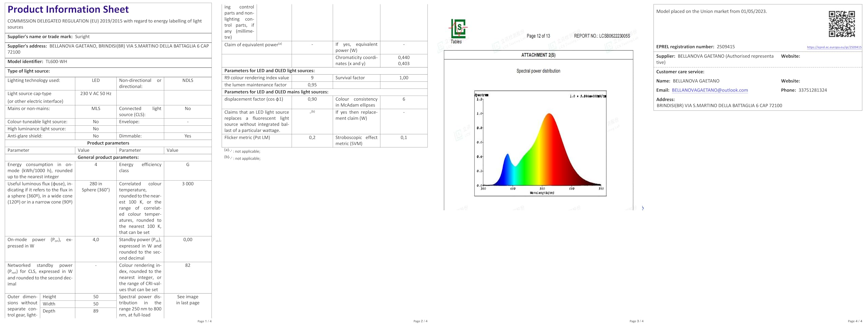This screenshot has height=324, width=868.
Task: Select the EPREL registration number "2509415"
Action: tap(726, 47)
